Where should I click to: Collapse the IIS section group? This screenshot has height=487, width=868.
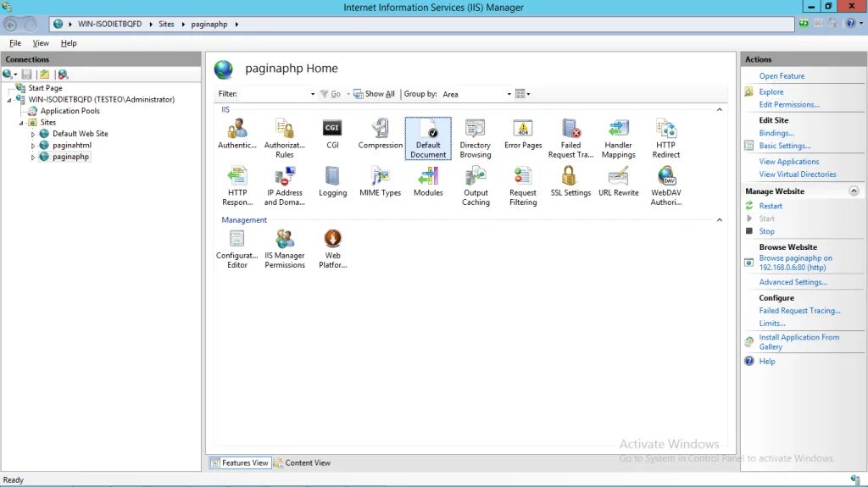tap(719, 109)
